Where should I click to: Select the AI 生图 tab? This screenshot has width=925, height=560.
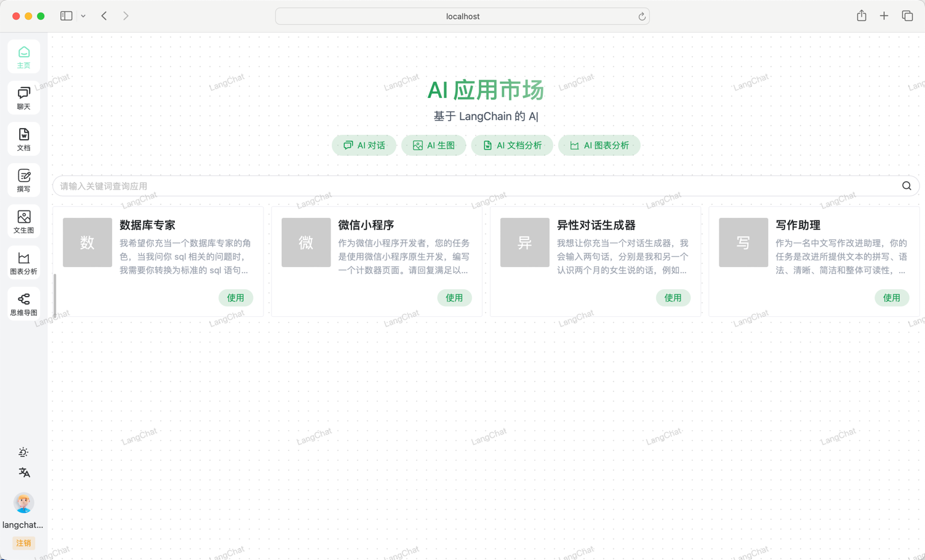click(x=433, y=145)
